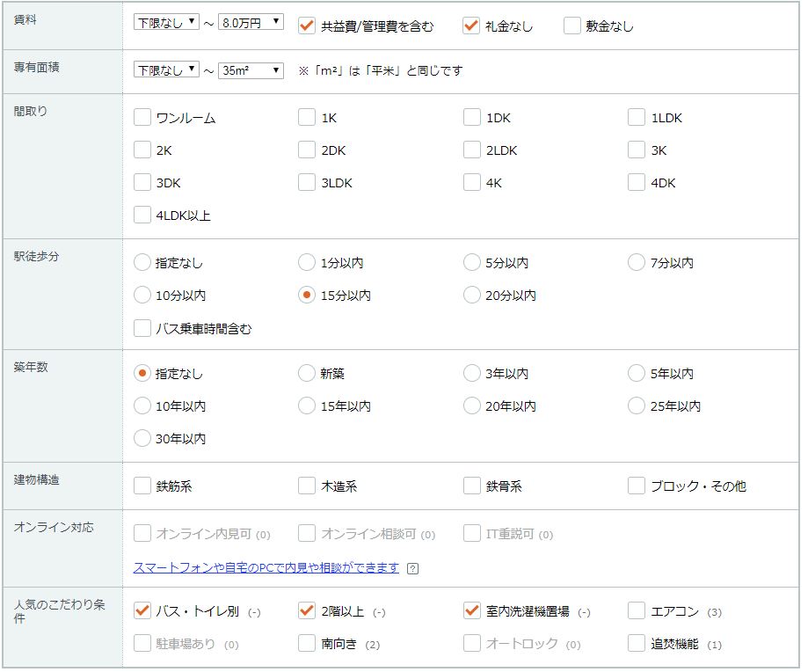Image resolution: width=808 pixels, height=672 pixels.
Task: Open the スマートフォンや自宅のPC online viewing link
Action: pos(266,568)
